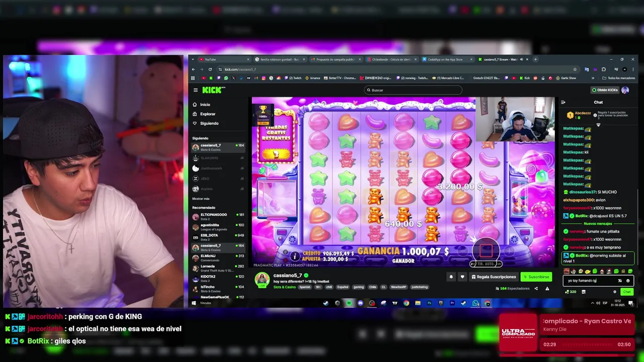644x362 pixels.
Task: Bookmark this page with star icon
Action: pyautogui.click(x=575, y=69)
